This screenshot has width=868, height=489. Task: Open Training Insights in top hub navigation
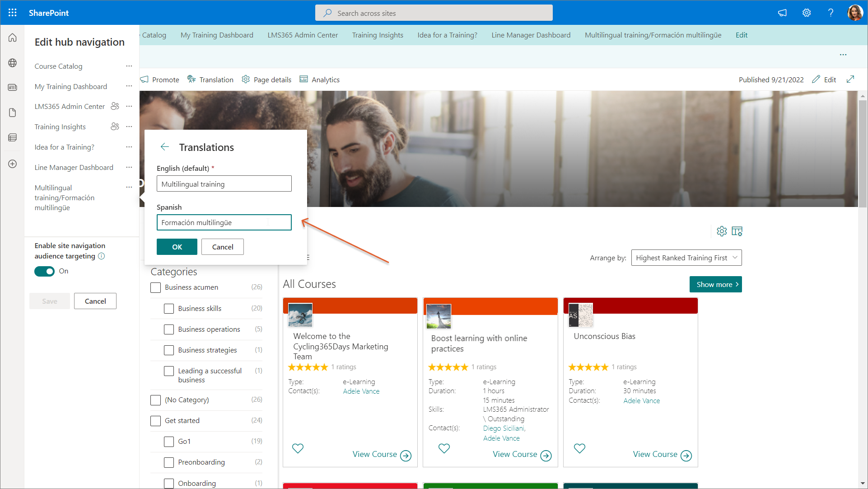point(378,35)
